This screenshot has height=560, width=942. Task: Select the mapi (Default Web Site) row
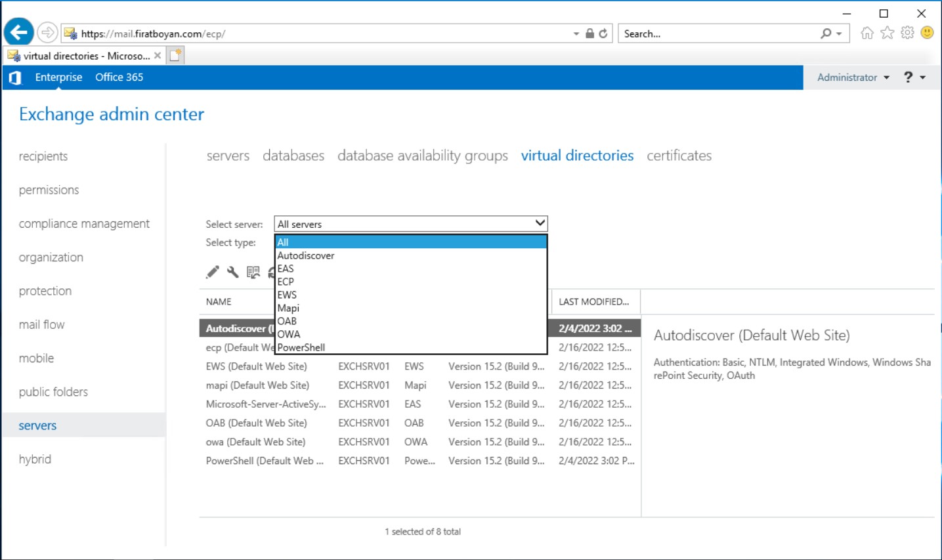tap(420, 385)
